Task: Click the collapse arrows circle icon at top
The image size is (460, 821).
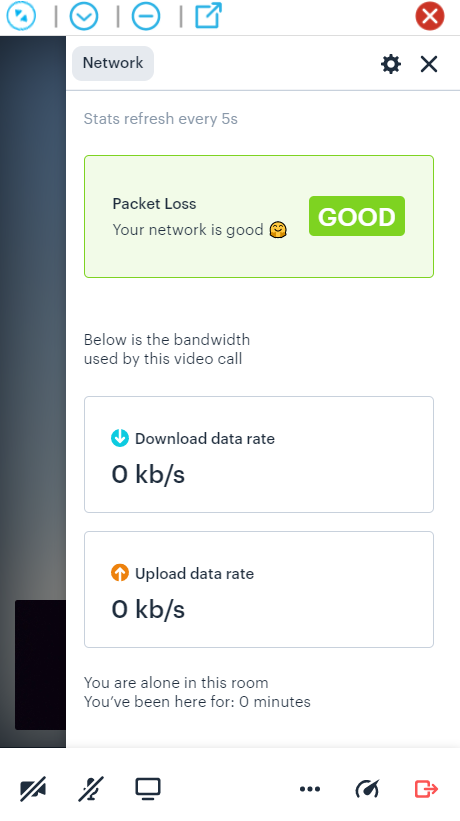Action: (21, 16)
